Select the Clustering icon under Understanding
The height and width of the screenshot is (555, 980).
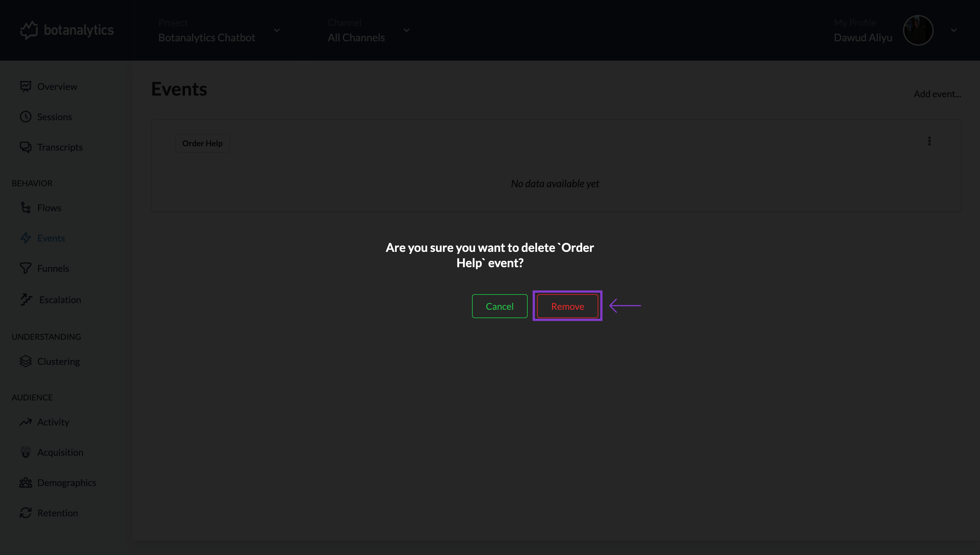[25, 360]
